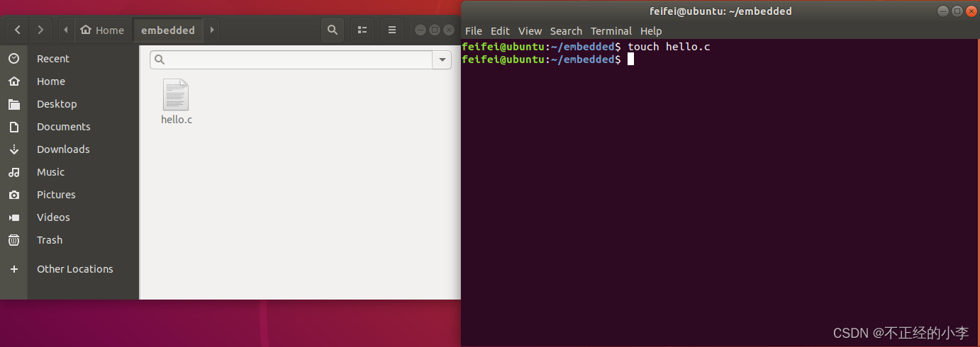Select hello.c file icon
The width and height of the screenshot is (980, 347).
click(x=176, y=95)
